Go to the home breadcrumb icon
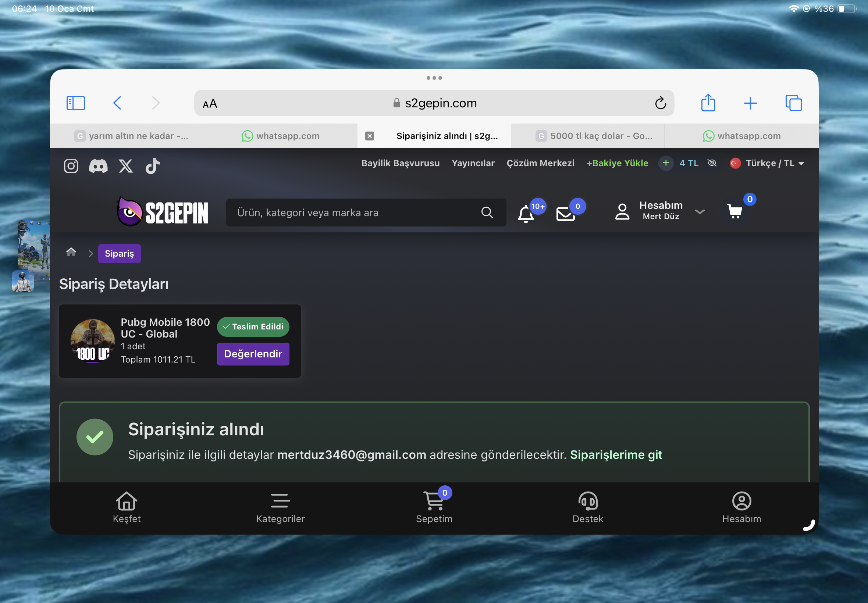 click(71, 252)
